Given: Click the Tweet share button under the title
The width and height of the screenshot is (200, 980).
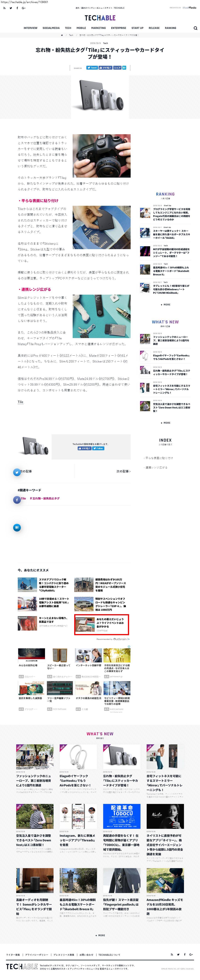Looking at the screenshot, I should (92, 68).
